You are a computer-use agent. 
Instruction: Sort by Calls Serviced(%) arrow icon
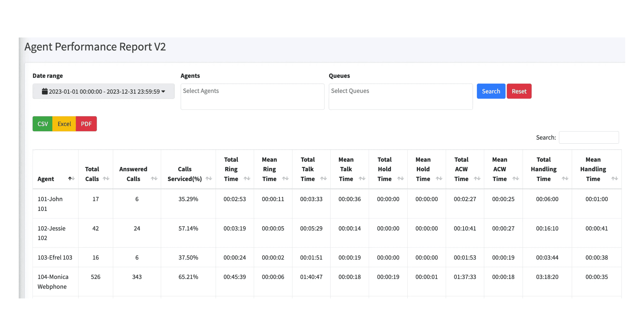click(209, 179)
